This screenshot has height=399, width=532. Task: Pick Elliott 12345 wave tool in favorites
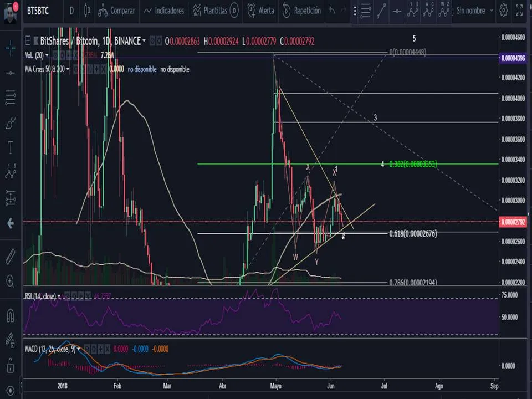pos(412,10)
